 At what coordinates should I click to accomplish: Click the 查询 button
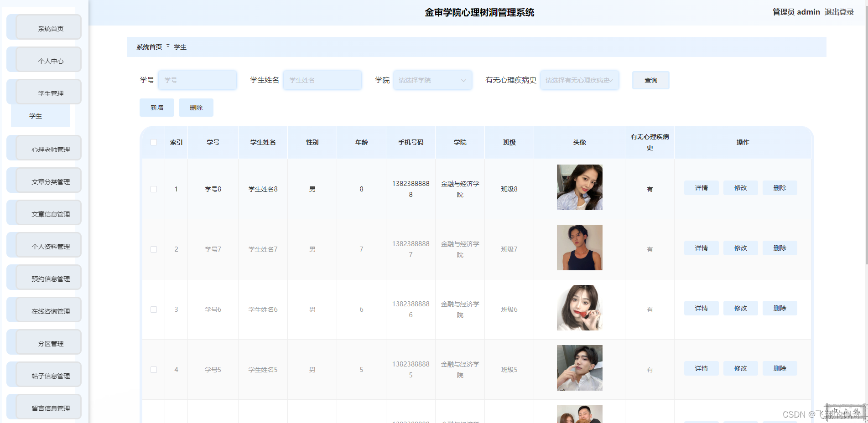pos(651,80)
